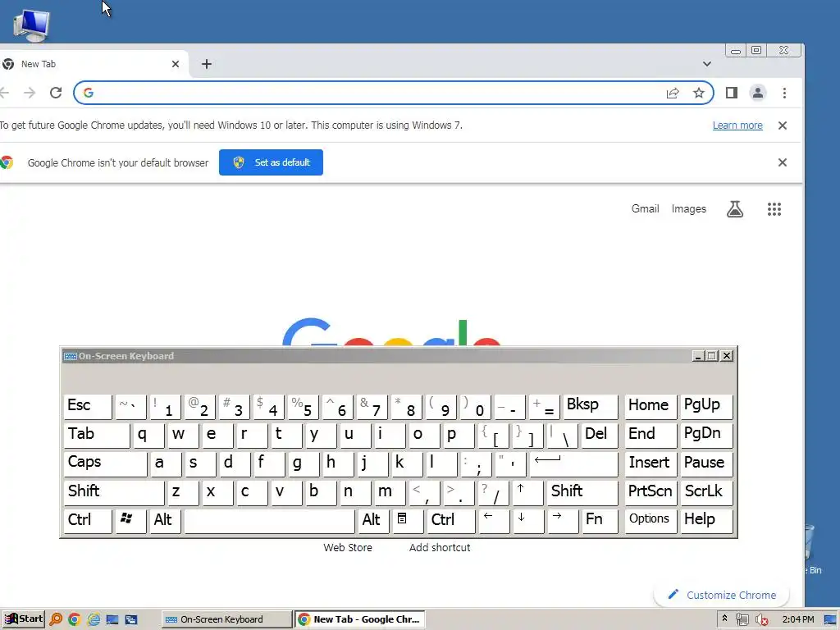Launch Chrome from the quick launch bar
Viewport: 840px width, 630px height.
coord(75,620)
